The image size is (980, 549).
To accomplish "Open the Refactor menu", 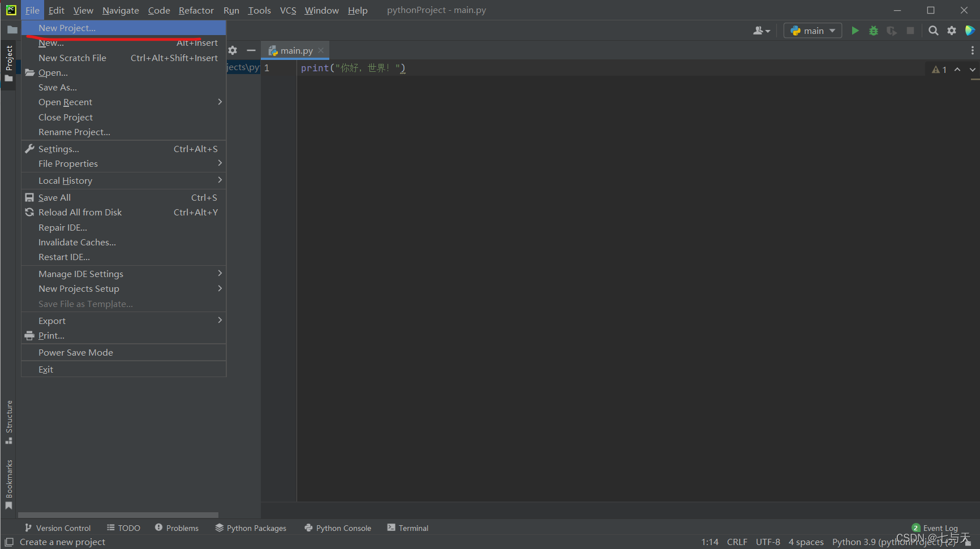I will pyautogui.click(x=196, y=10).
